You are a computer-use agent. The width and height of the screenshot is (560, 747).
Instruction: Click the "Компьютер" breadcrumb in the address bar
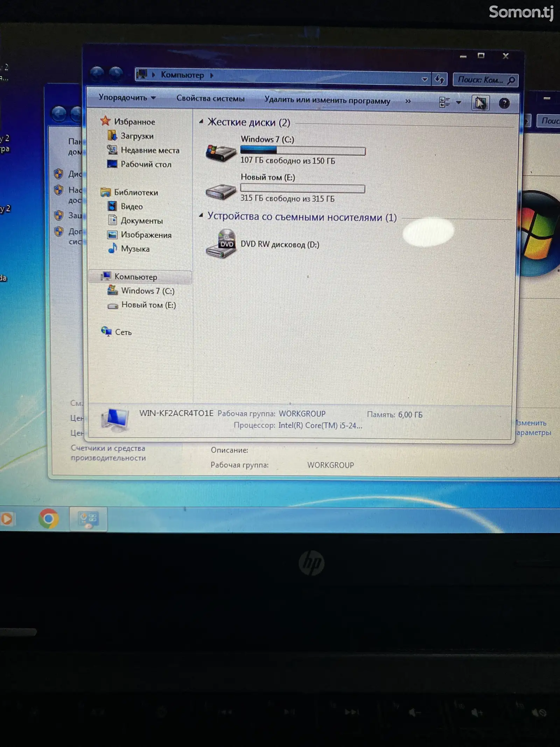coord(182,75)
